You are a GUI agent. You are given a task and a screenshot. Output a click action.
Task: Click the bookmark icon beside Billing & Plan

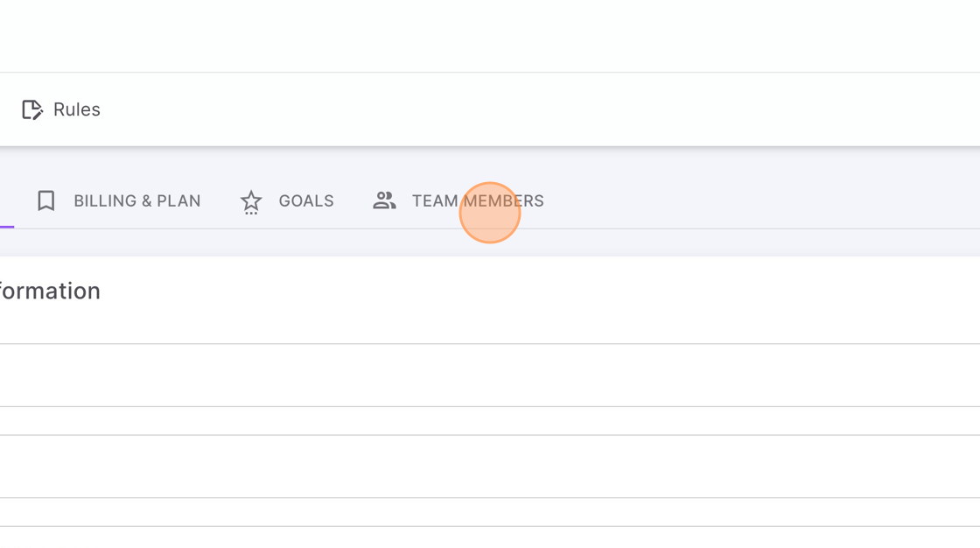click(46, 200)
